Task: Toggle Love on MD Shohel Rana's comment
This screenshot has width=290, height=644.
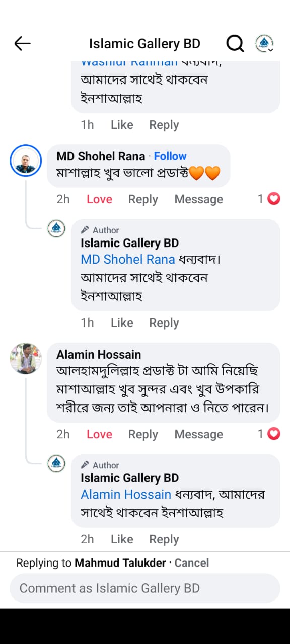Action: [99, 199]
